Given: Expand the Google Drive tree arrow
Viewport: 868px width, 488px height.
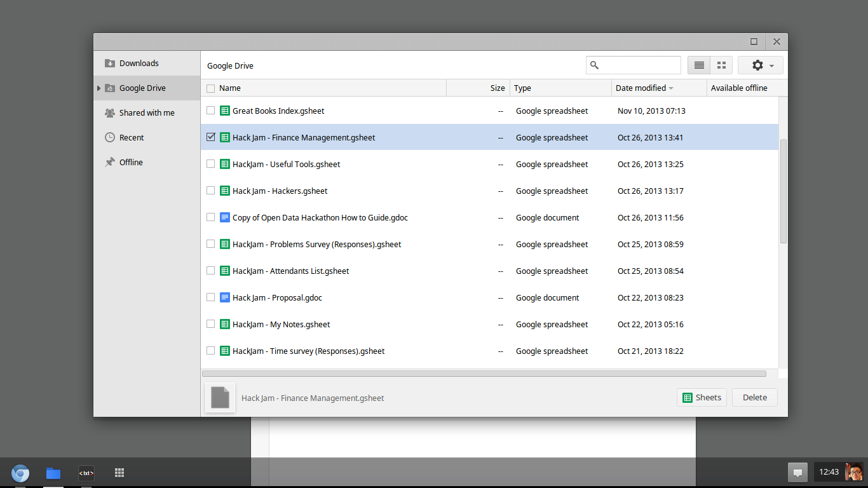Looking at the screenshot, I should [98, 88].
